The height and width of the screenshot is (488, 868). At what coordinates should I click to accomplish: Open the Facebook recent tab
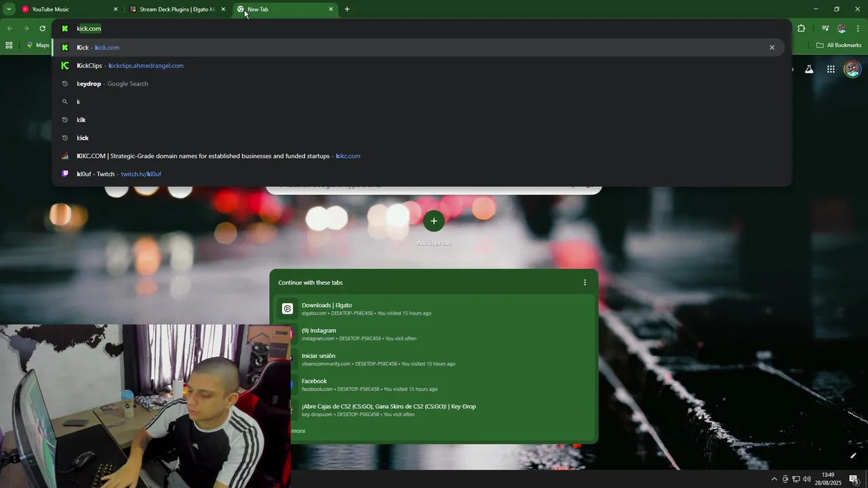pyautogui.click(x=434, y=385)
